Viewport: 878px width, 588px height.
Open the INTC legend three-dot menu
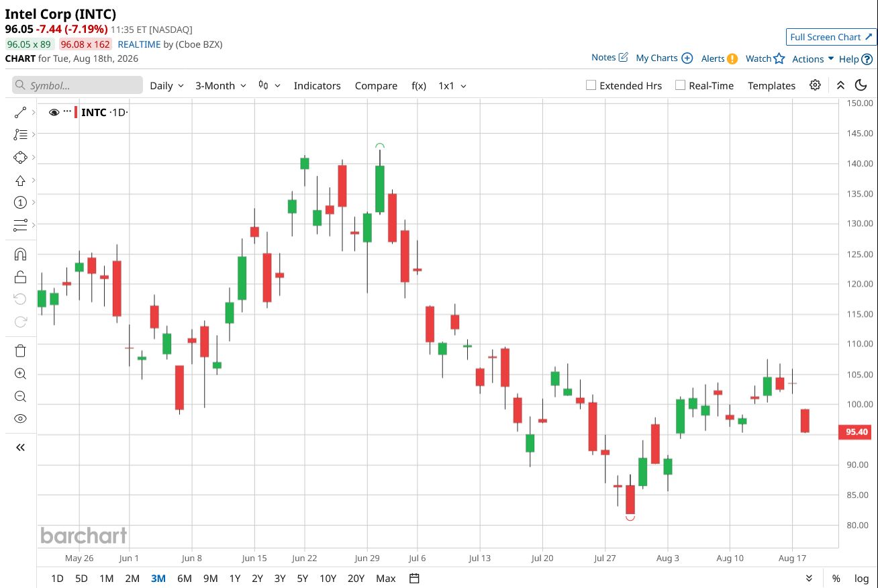click(67, 111)
